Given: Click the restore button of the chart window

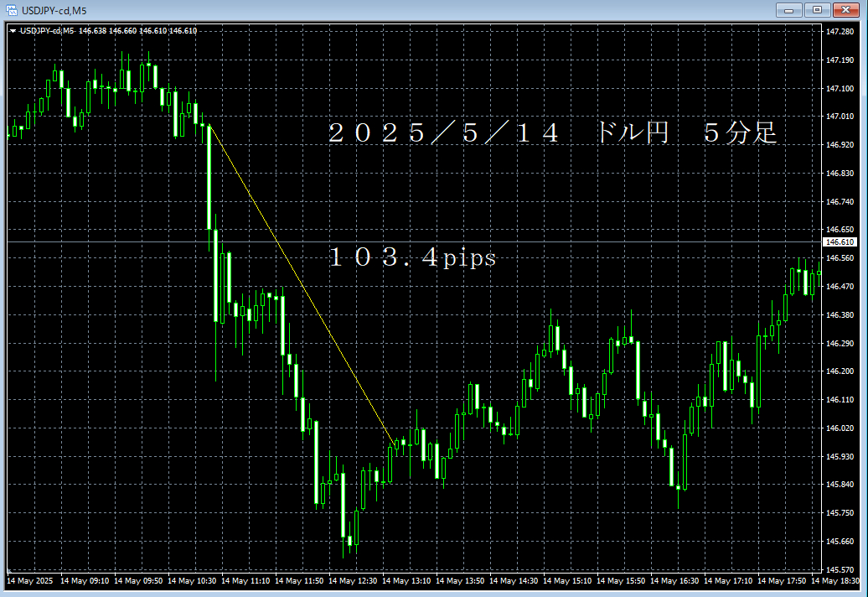Looking at the screenshot, I should [815, 10].
